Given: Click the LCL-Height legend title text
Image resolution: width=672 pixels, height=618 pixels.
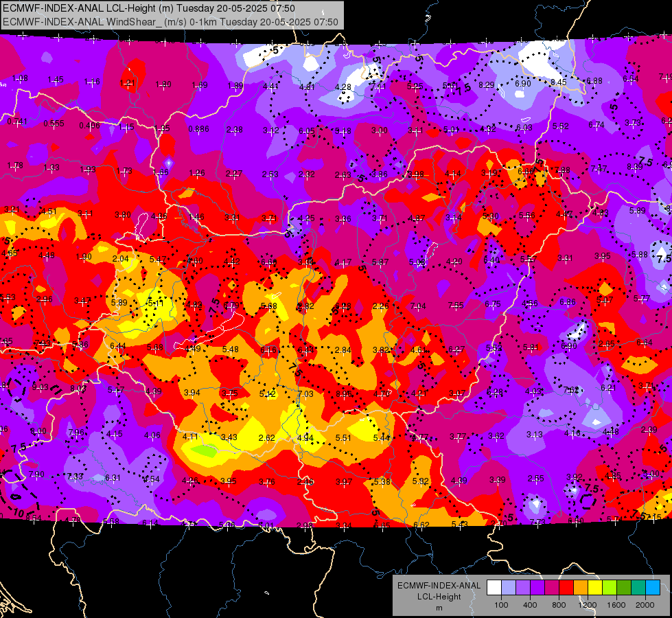Looking at the screenshot, I should coord(439,597).
